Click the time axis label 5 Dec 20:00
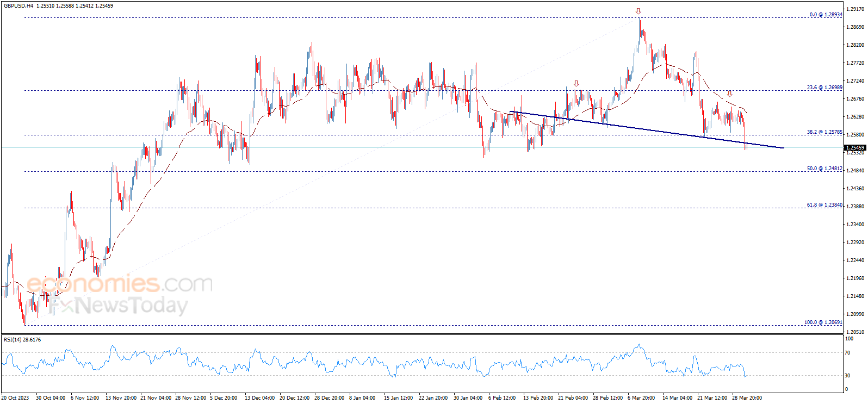Viewport: 868px width, 404px height. click(224, 398)
